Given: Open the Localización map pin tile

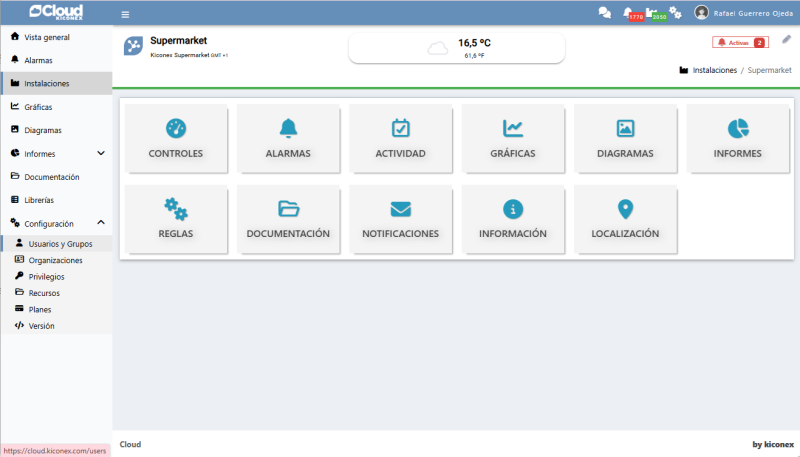Looking at the screenshot, I should coord(625,217).
